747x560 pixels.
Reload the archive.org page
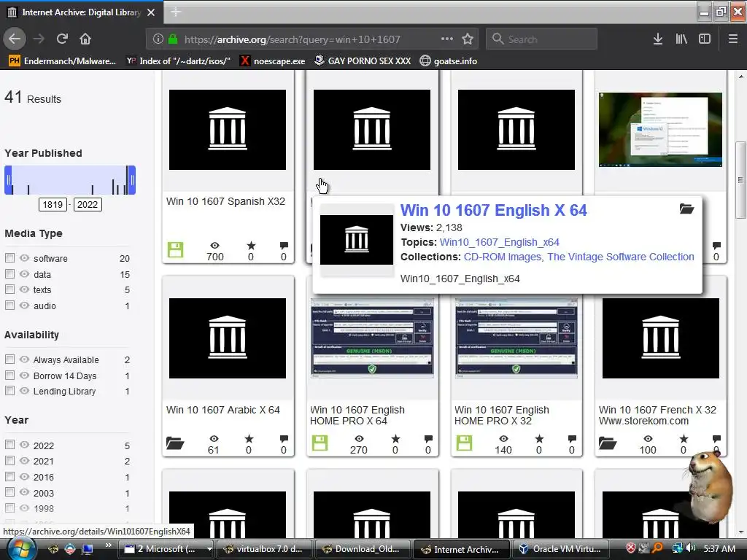click(x=62, y=39)
